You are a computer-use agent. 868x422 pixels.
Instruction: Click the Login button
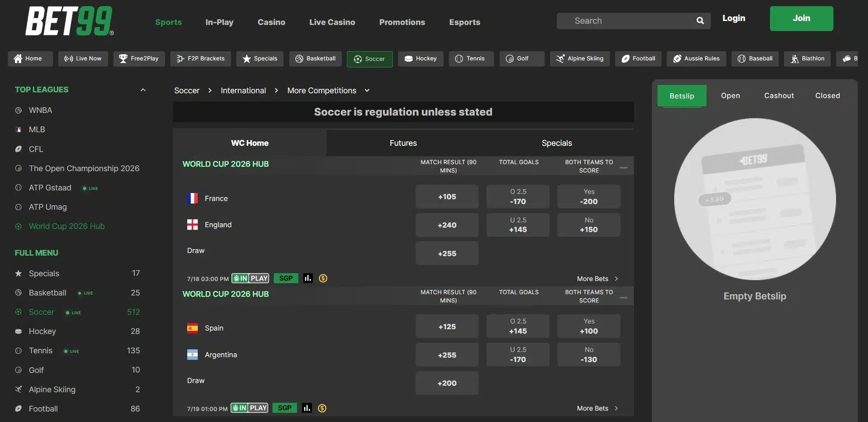(x=734, y=18)
